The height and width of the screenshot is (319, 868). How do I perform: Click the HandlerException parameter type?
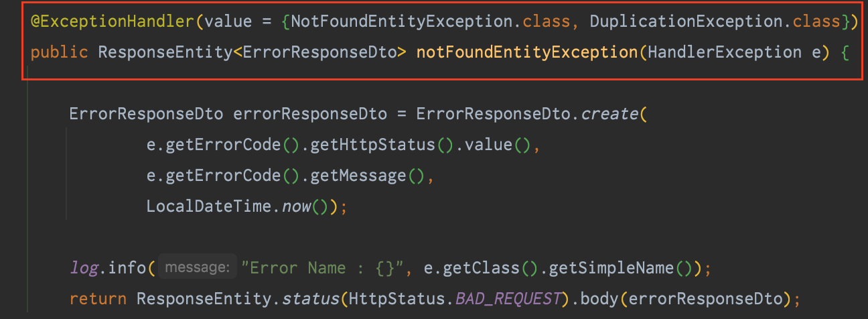pyautogui.click(x=725, y=52)
